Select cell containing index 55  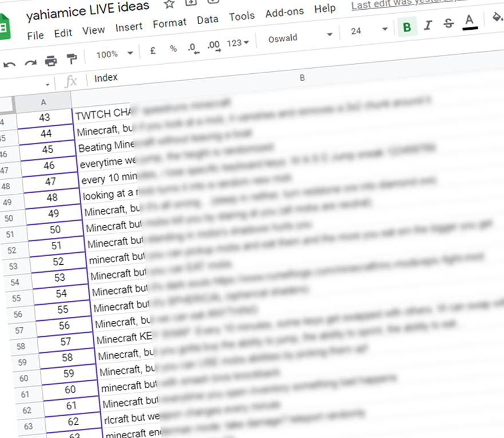(x=63, y=309)
